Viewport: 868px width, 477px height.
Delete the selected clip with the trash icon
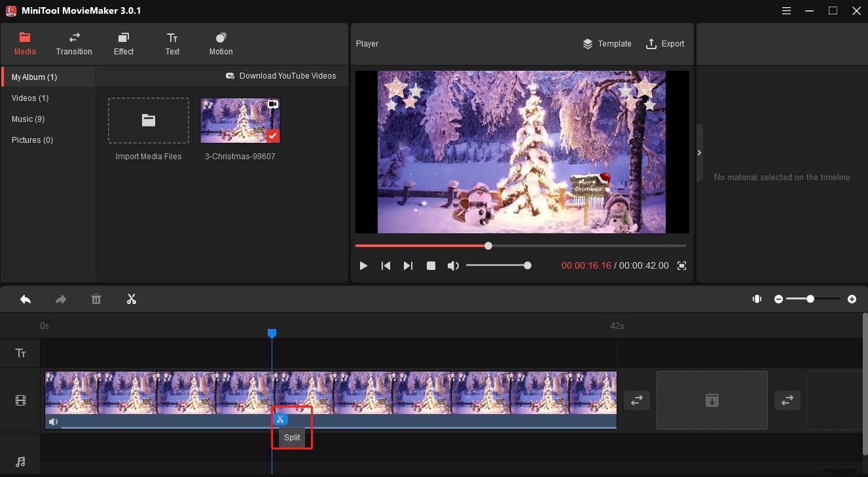[x=96, y=299]
